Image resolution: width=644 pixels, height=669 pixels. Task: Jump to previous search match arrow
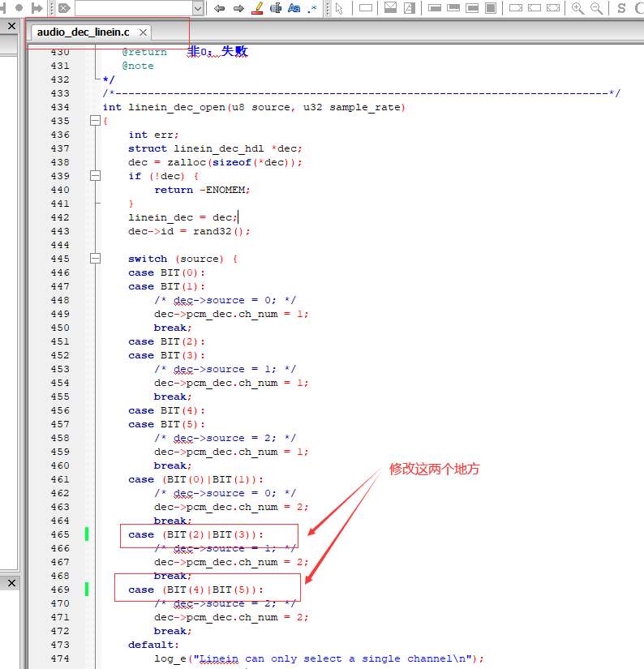point(219,8)
